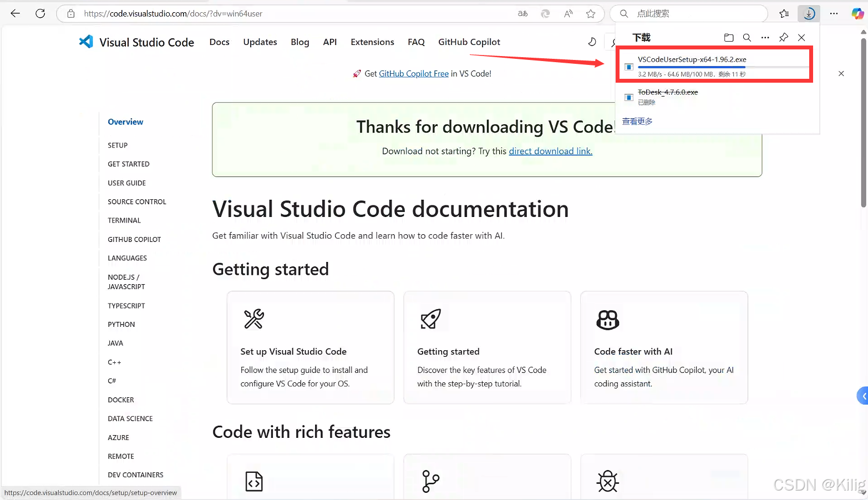This screenshot has width=868, height=500.
Task: Open REMOTE sidebar section
Action: coord(121,457)
